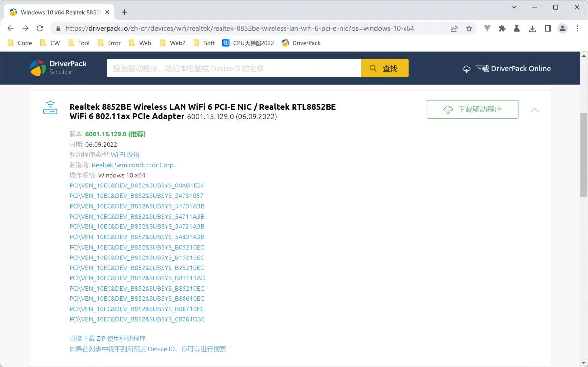Open the Tool bookmarks folder
The image size is (588, 367).
[x=79, y=43]
